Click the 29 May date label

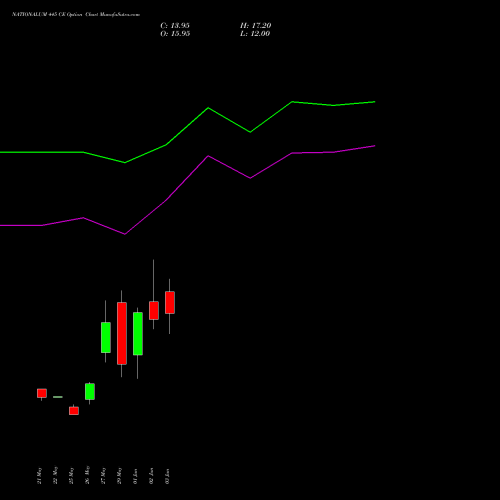pyautogui.click(x=119, y=476)
